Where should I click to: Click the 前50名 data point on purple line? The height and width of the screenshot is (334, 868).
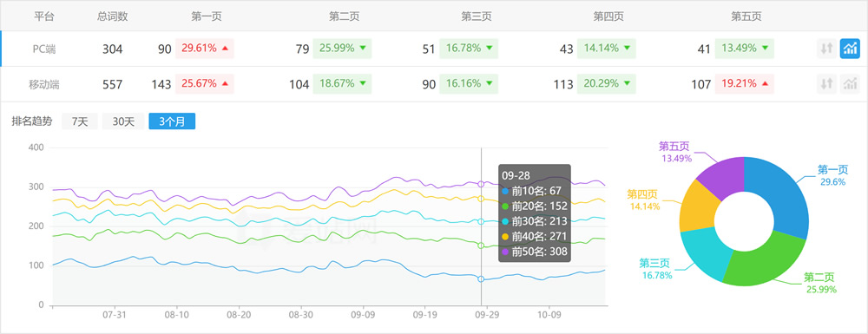(481, 184)
